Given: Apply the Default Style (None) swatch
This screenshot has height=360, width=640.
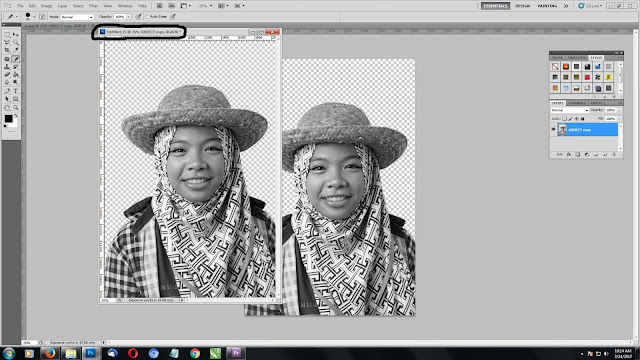Looking at the screenshot, I should point(556,67).
